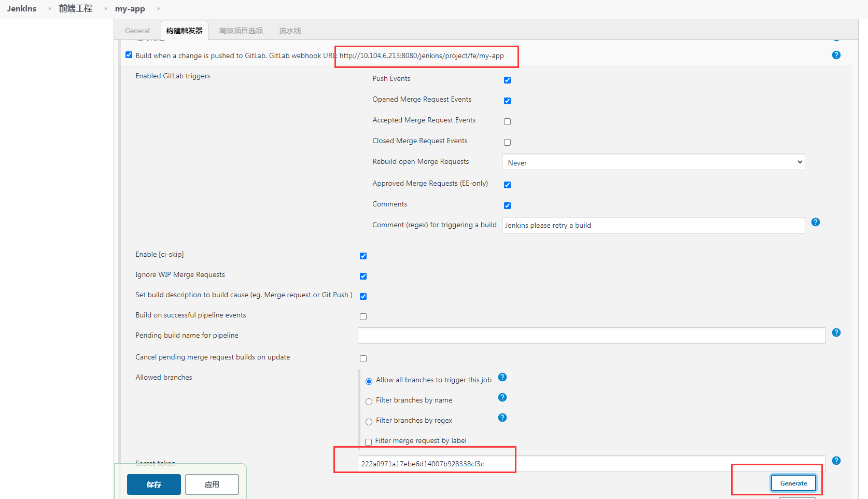Show help for Allow all branches option

click(502, 377)
